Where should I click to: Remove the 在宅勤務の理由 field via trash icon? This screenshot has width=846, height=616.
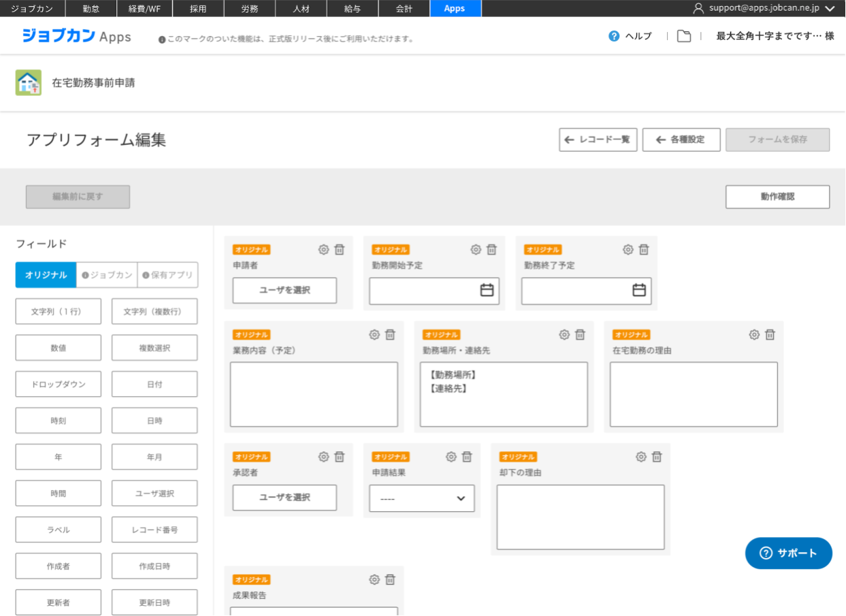coord(770,335)
